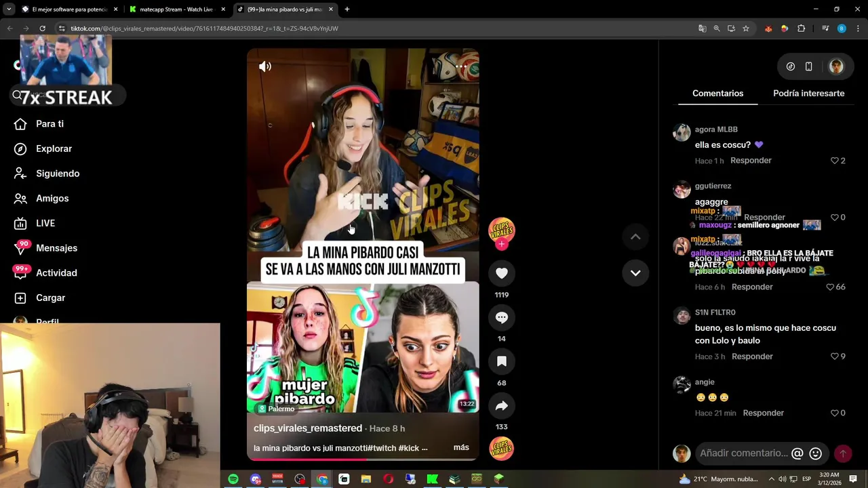Like the video with the heart icon
This screenshot has width=868, height=488.
502,273
